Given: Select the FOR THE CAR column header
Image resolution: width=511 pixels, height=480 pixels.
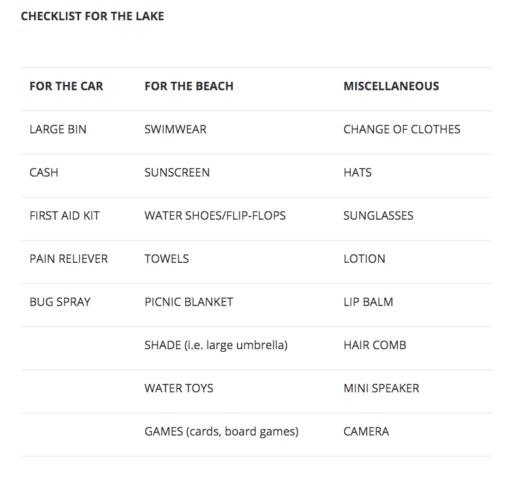Looking at the screenshot, I should click(x=66, y=86).
